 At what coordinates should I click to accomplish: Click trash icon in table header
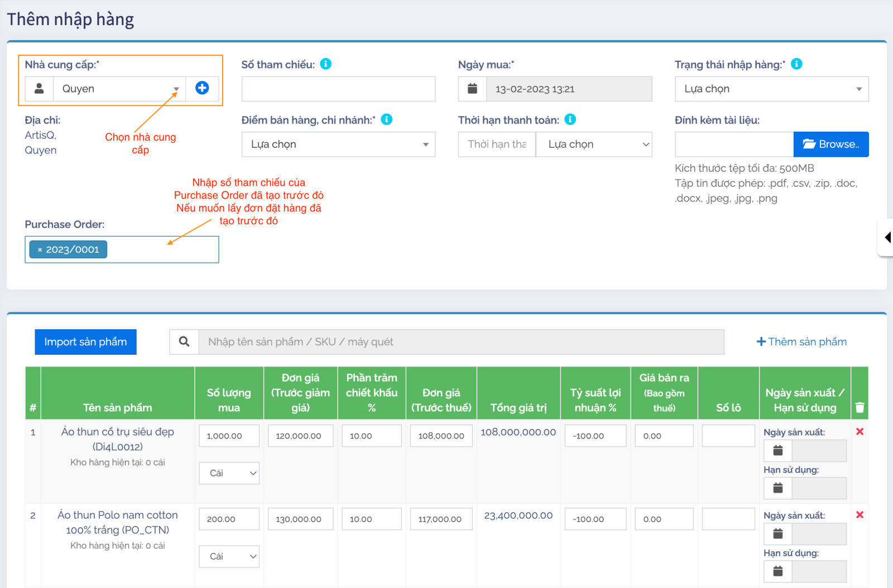tap(860, 408)
